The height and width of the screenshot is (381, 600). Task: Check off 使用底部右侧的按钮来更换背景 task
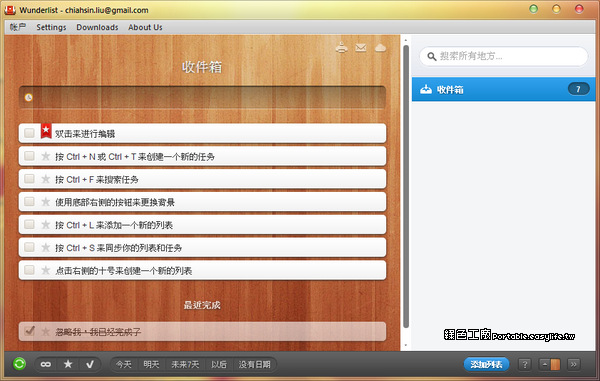point(29,201)
